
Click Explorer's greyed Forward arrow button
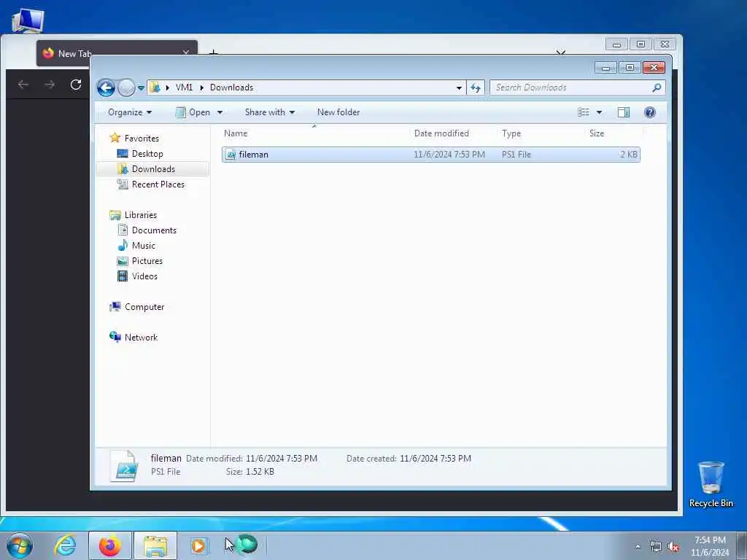pos(126,87)
